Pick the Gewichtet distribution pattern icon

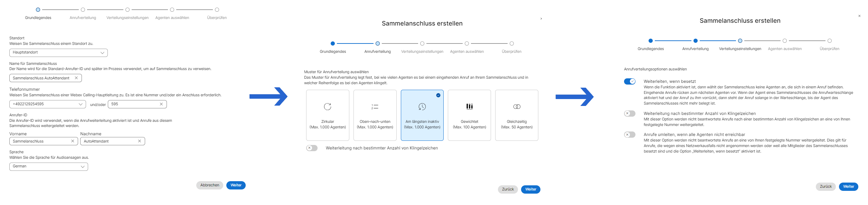[469, 107]
